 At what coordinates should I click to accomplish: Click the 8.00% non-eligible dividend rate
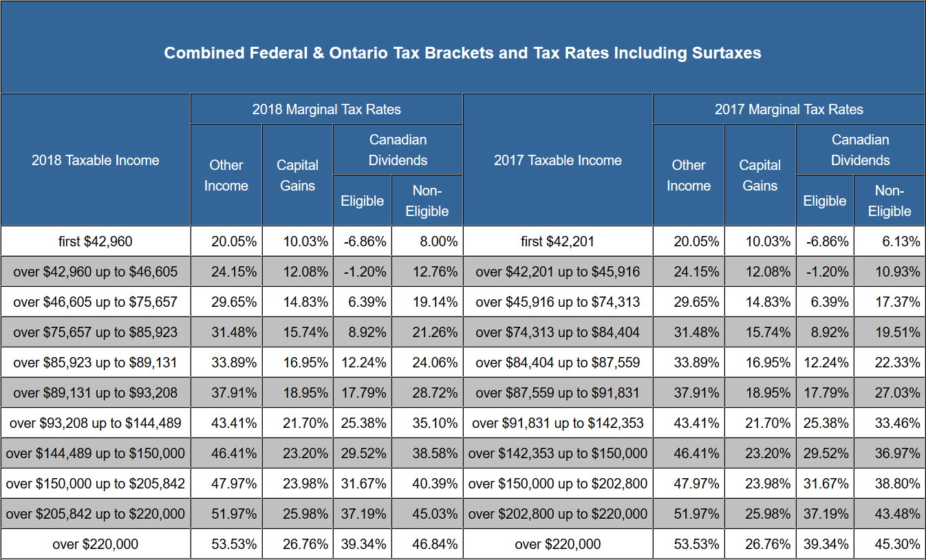coord(427,241)
